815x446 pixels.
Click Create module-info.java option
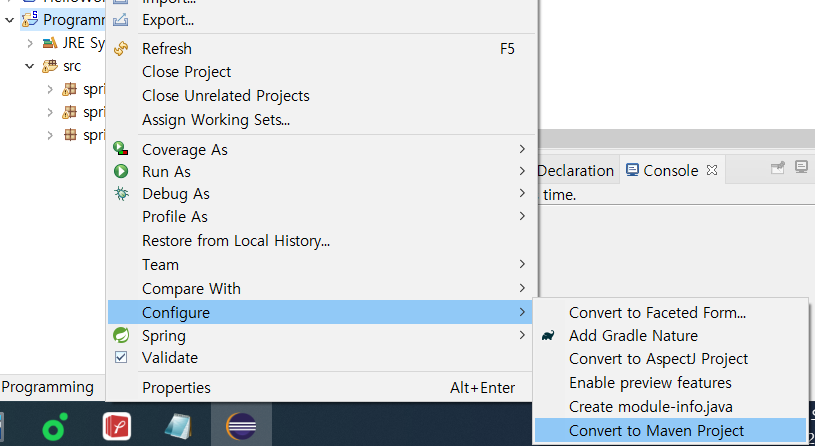671,406
